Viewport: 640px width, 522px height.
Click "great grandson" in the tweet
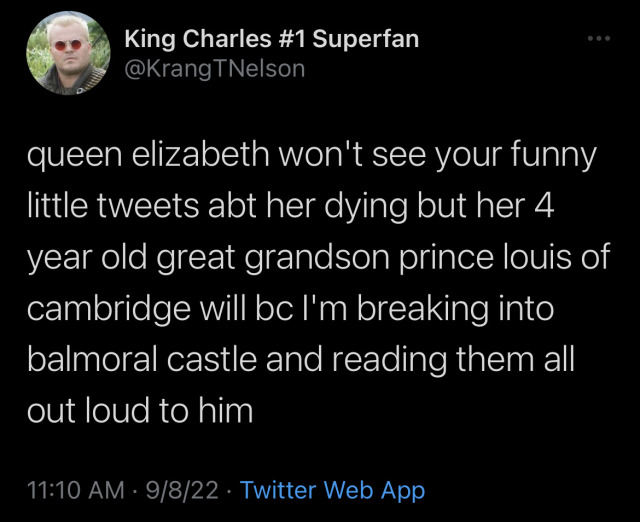coord(284,254)
